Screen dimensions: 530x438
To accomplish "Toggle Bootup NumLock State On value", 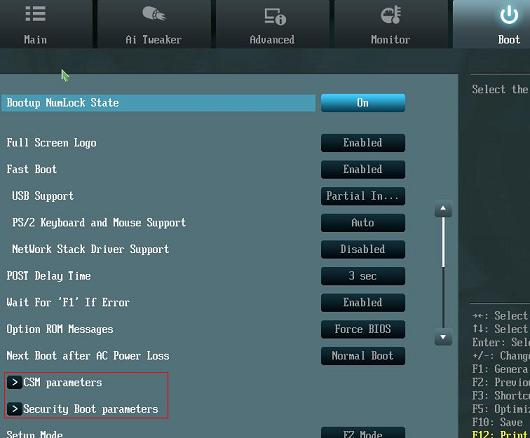I will click(363, 103).
